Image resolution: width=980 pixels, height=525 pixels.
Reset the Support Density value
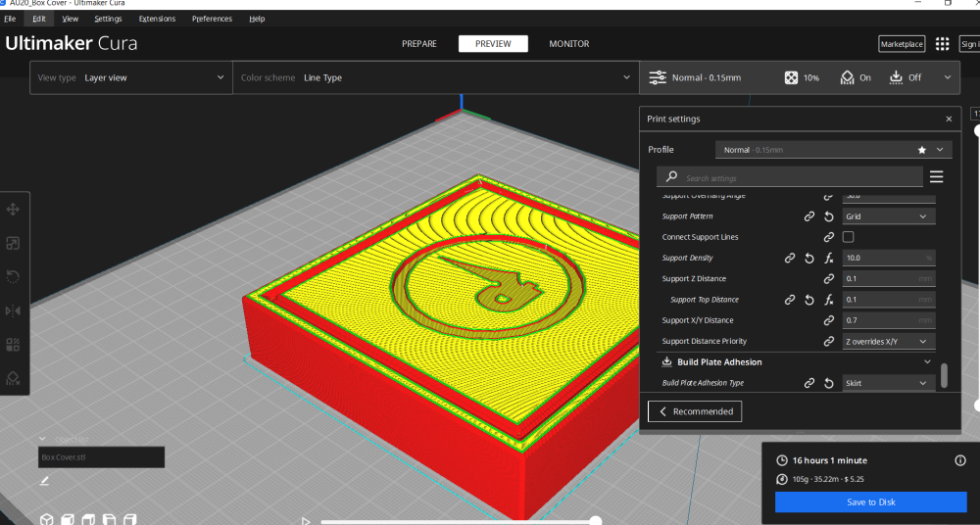point(809,258)
